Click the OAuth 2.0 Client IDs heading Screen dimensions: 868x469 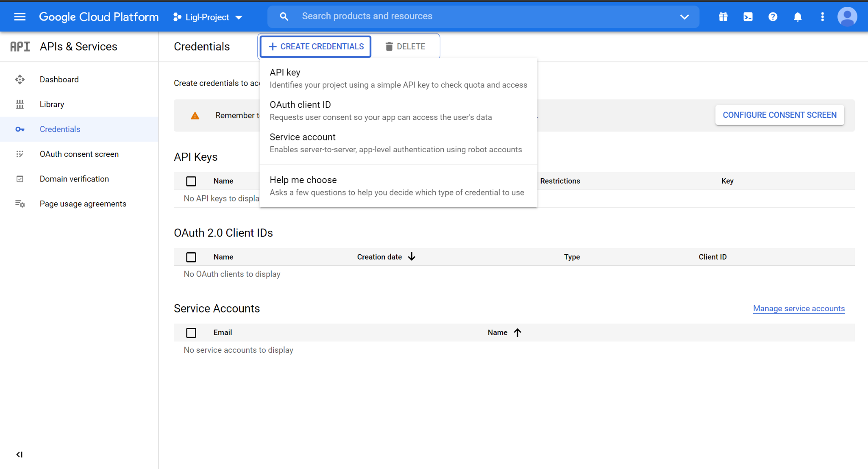[223, 233]
